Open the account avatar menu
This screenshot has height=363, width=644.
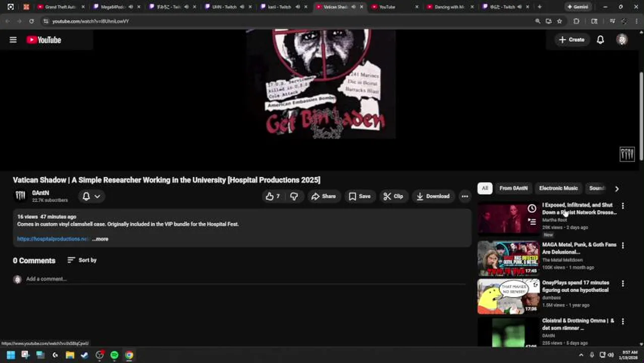coord(622,40)
